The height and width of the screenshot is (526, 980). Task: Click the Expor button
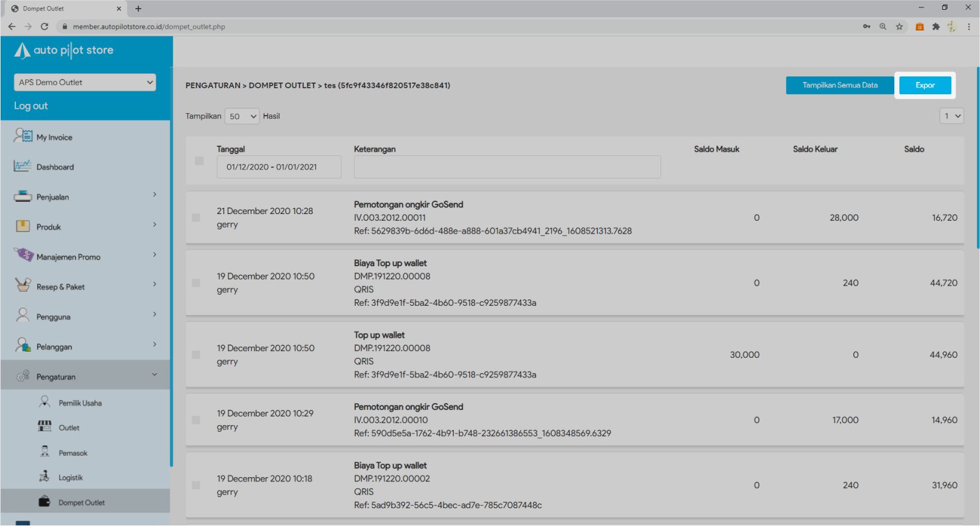pyautogui.click(x=925, y=86)
